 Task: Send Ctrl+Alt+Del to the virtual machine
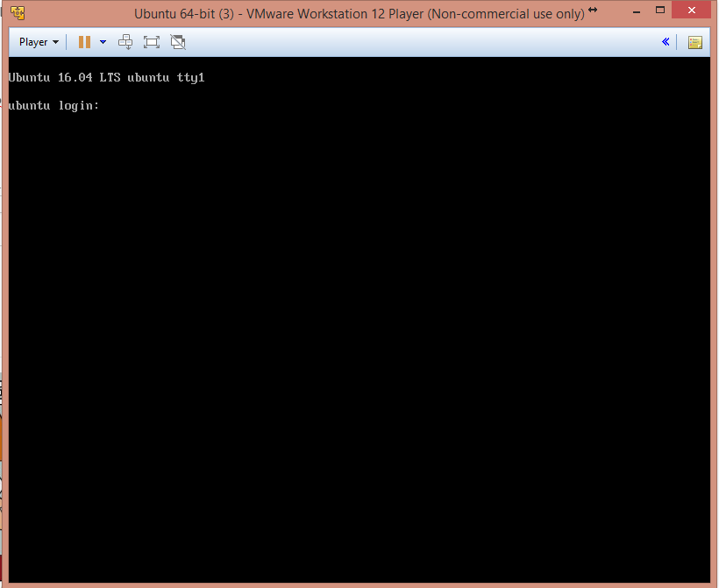[x=125, y=42]
